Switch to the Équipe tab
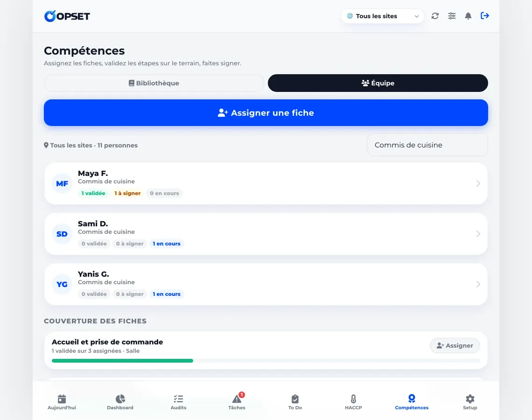 pyautogui.click(x=378, y=83)
